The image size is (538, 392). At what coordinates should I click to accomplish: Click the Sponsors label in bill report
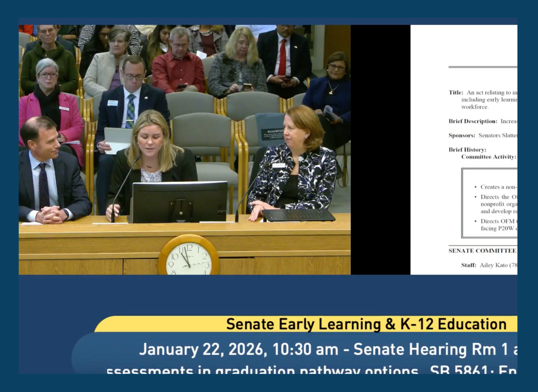[462, 135]
